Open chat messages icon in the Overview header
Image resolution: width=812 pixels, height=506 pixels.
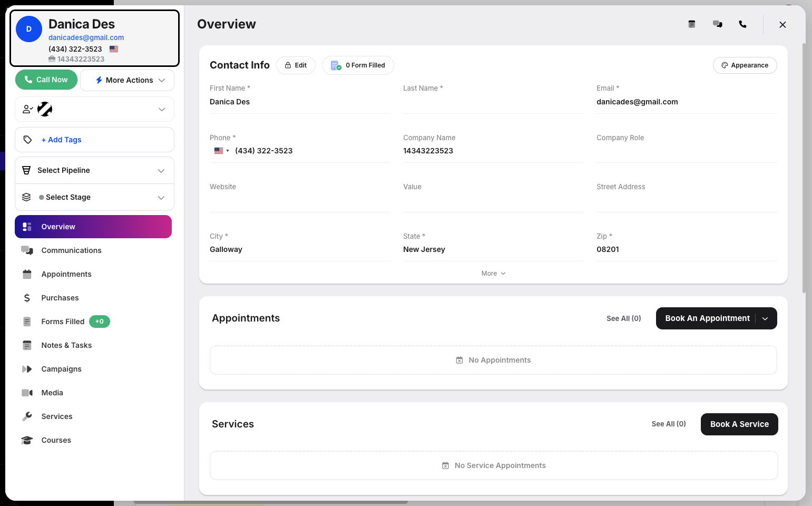click(718, 24)
